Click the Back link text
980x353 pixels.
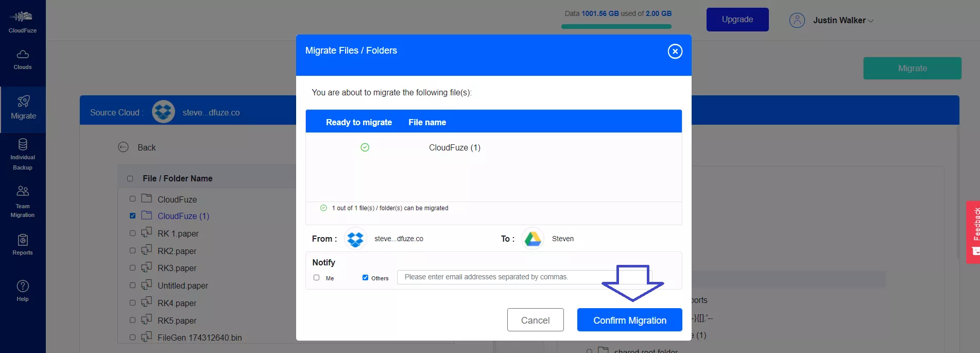[146, 147]
